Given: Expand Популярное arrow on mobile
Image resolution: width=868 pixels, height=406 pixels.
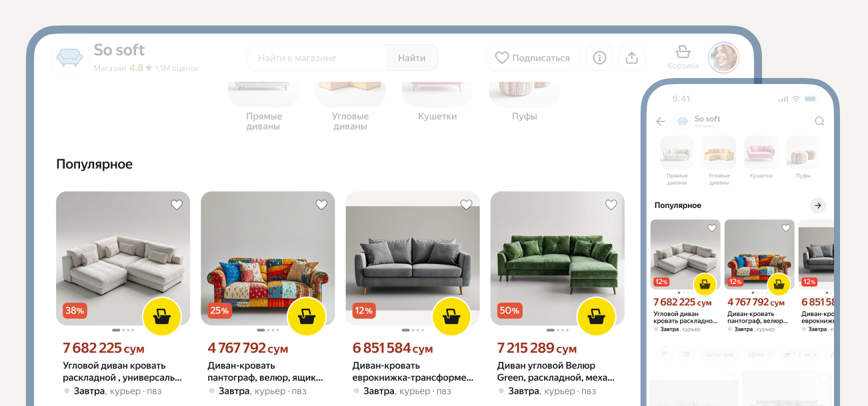Looking at the screenshot, I should pyautogui.click(x=817, y=205).
